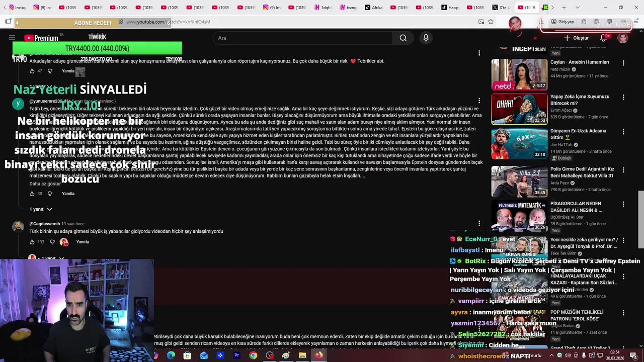Screen dimensions: 644x362
Task: Open the taskbar clock showing 02:54
Action: (615, 355)
